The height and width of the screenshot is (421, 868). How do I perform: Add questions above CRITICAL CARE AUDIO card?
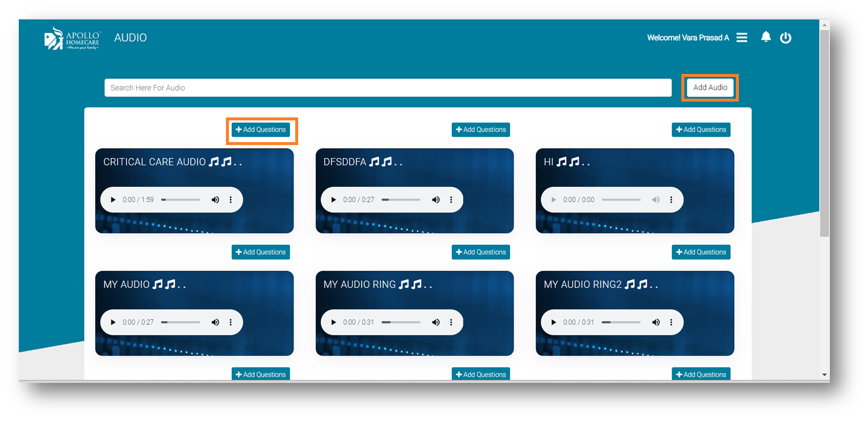coord(261,130)
